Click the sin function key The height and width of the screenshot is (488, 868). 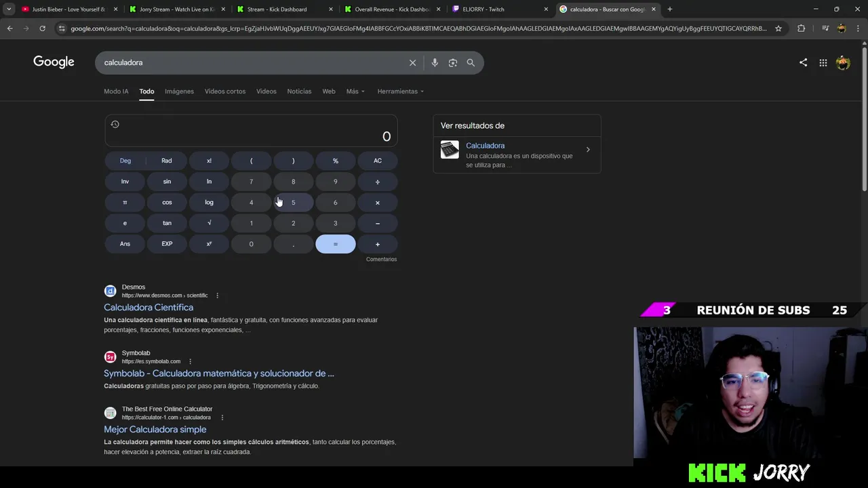(167, 182)
